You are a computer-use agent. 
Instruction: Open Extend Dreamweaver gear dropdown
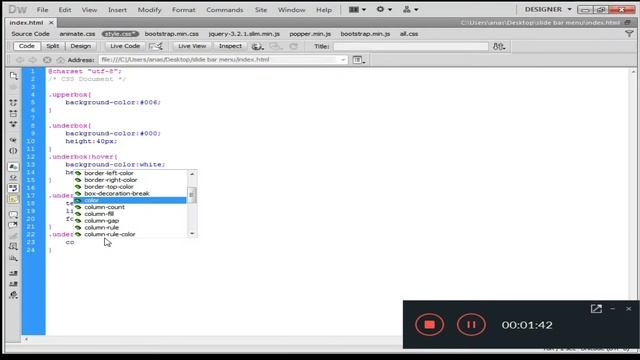(384, 9)
